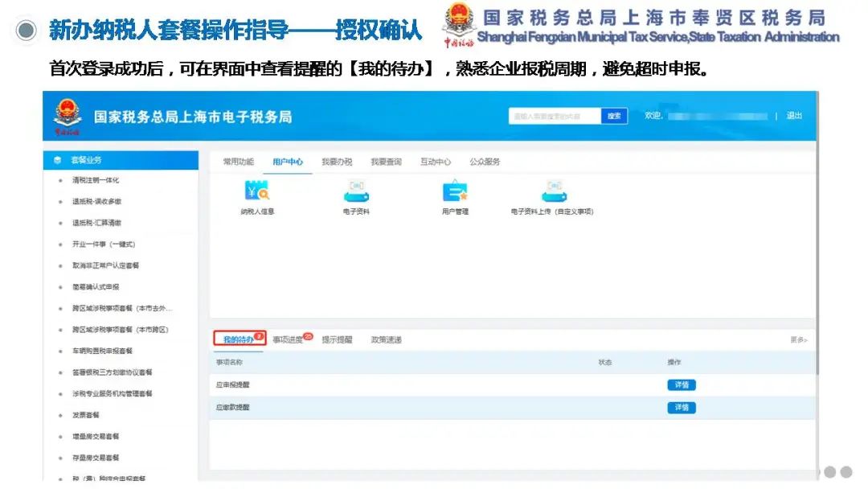The image size is (868, 489).
Task: Select the 政策速递 tab
Action: [x=386, y=339]
